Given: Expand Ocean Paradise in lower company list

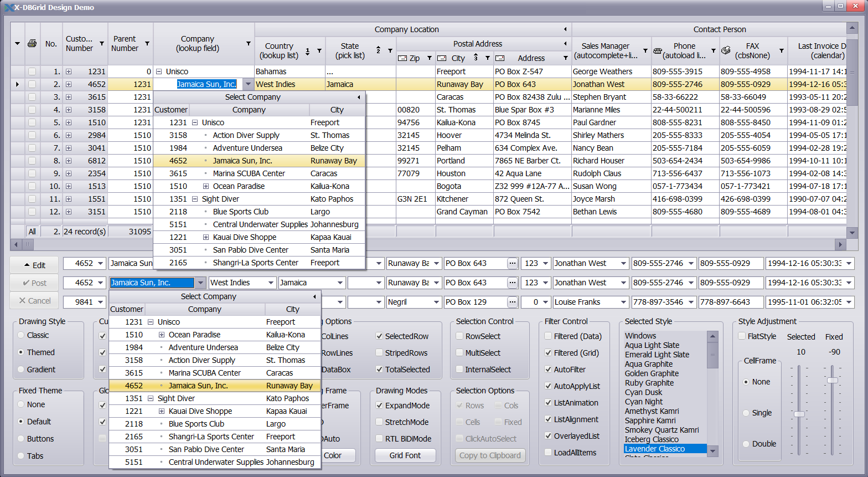Looking at the screenshot, I should pyautogui.click(x=162, y=335).
